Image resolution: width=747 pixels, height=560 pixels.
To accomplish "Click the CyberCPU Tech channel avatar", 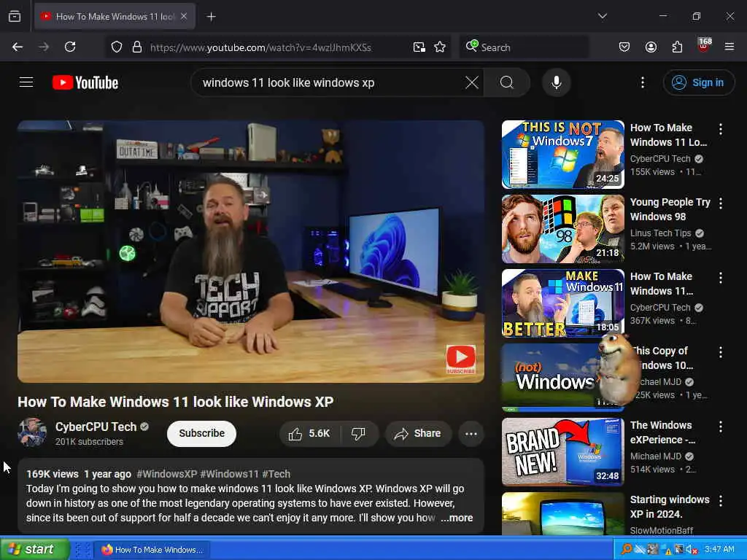I will point(32,432).
